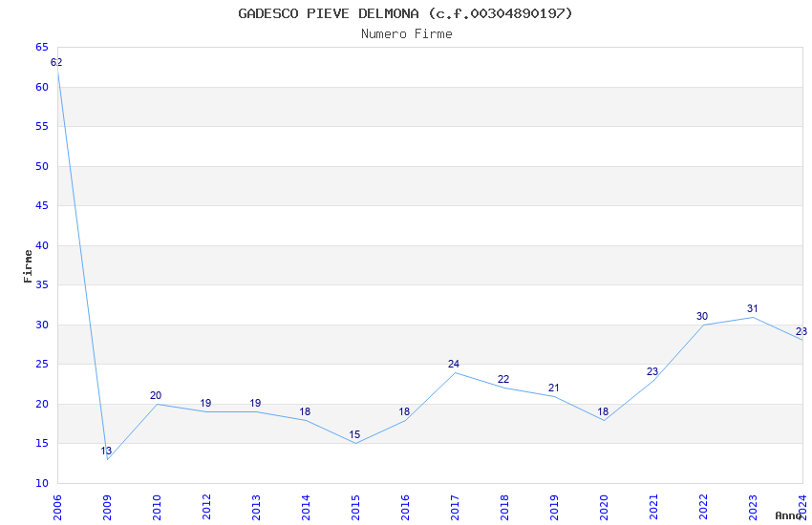The height and width of the screenshot is (525, 812).
Task: Select data label 19 above year 2012
Action: [205, 403]
